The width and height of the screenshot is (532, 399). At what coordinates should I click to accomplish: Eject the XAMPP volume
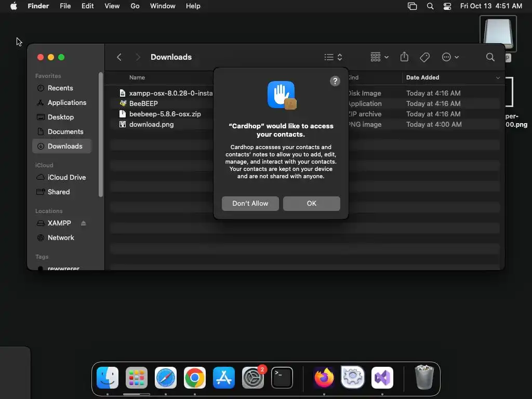point(84,223)
